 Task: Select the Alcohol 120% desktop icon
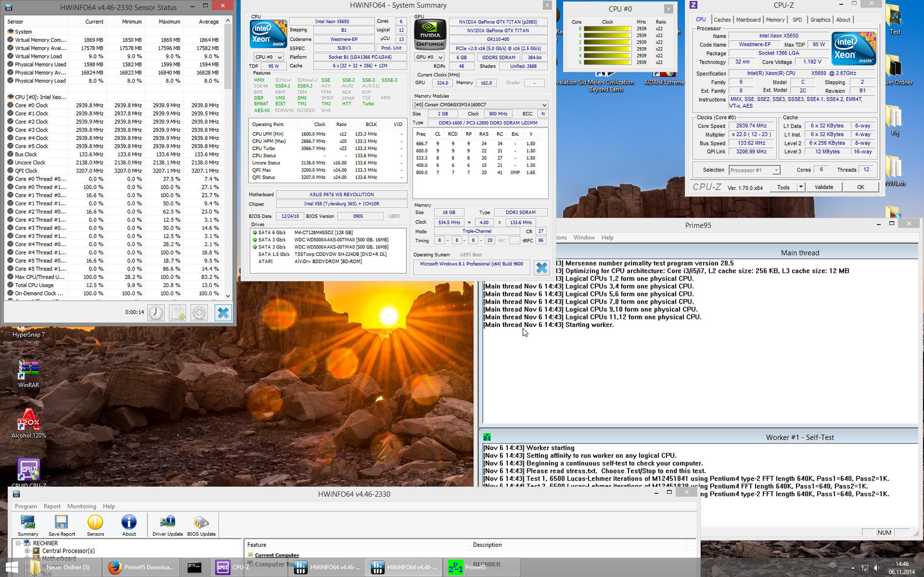(x=29, y=424)
